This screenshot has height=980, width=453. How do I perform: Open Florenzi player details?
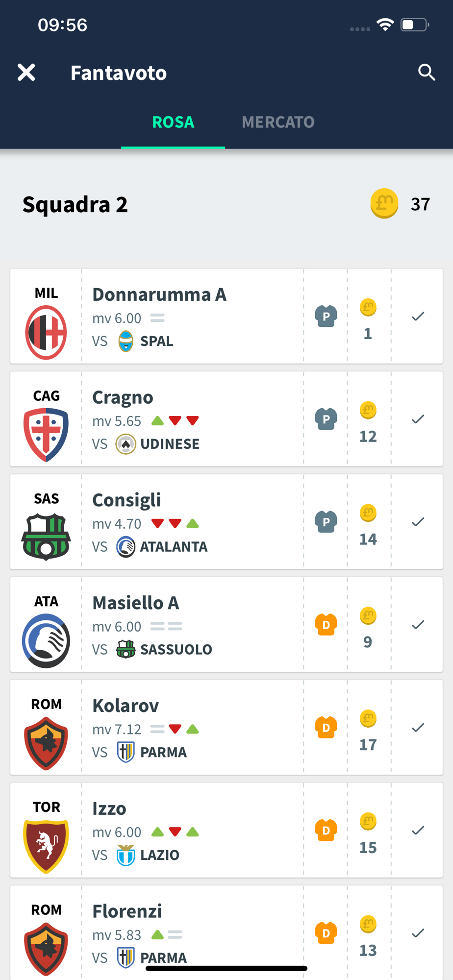[127, 911]
